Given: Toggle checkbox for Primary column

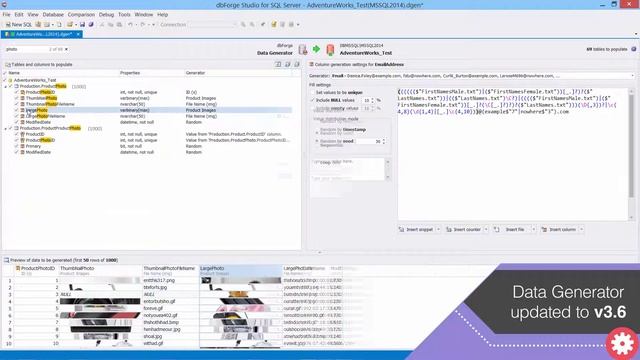Looking at the screenshot, I should tap(17, 146).
